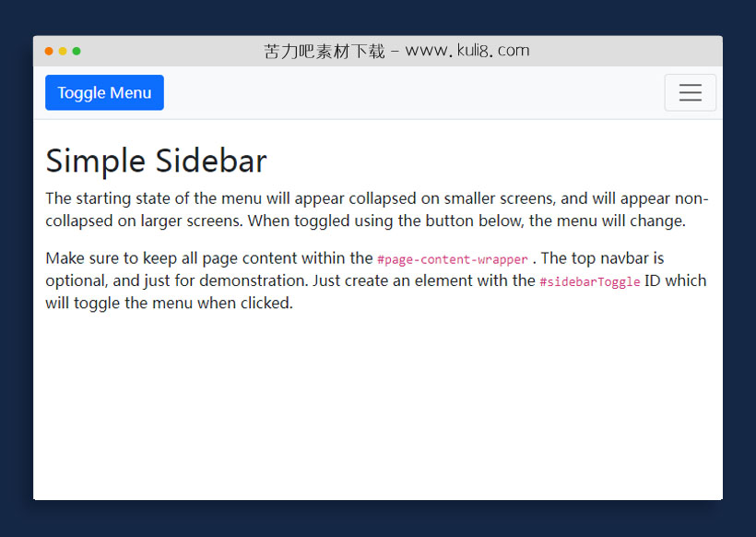Click the green window dot
This screenshot has height=537, width=756.
(x=77, y=51)
